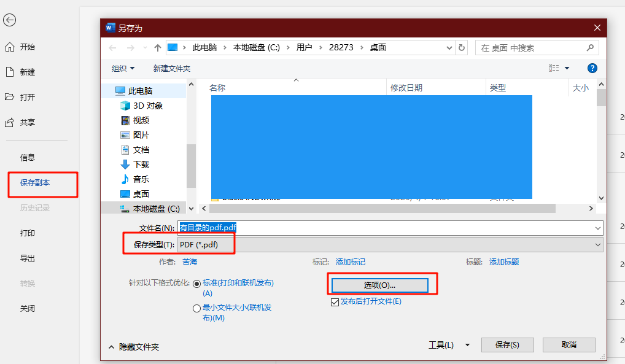
Task: Click 保存(S) button
Action: coord(507,345)
